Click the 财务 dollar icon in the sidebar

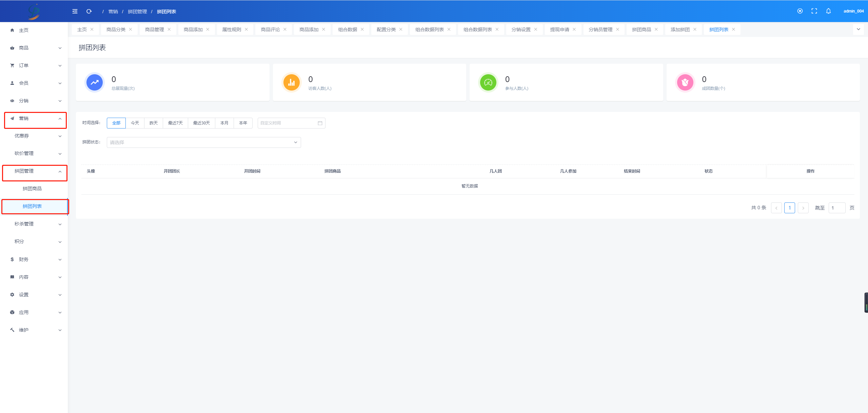click(12, 259)
